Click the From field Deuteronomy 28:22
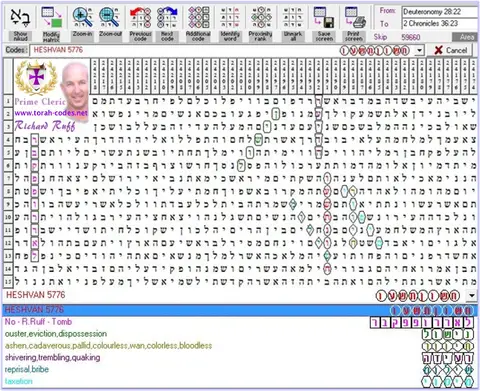The image size is (480, 391). pyautogui.click(x=440, y=12)
